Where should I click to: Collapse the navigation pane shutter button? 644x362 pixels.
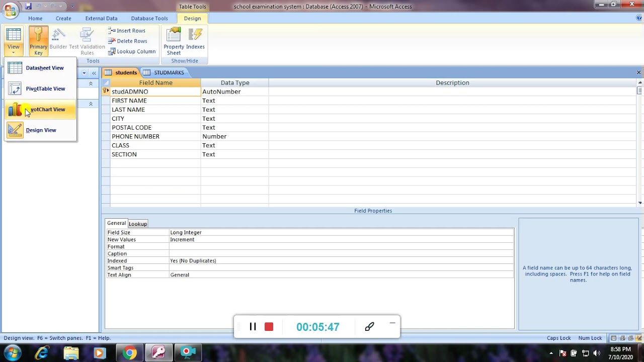click(94, 73)
